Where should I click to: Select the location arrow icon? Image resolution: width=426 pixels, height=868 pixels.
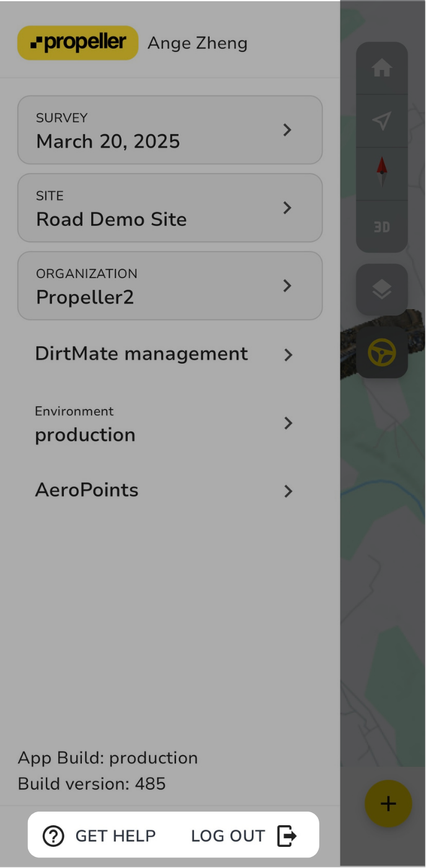pos(382,121)
